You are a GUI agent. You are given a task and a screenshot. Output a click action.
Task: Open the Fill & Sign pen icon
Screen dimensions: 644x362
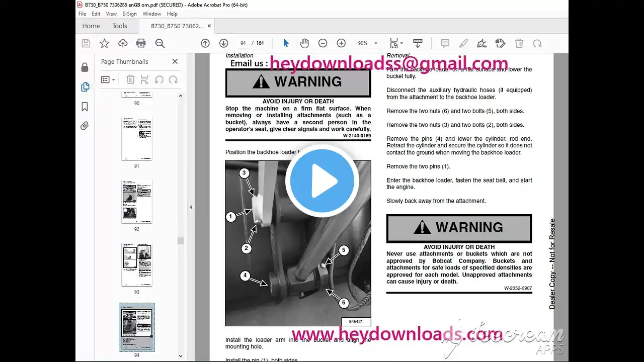click(481, 43)
